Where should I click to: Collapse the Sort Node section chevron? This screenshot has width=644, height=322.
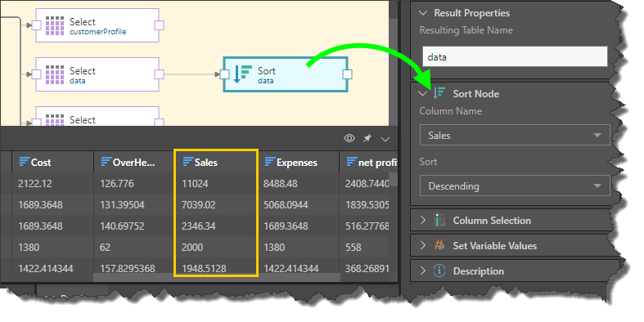tap(422, 93)
